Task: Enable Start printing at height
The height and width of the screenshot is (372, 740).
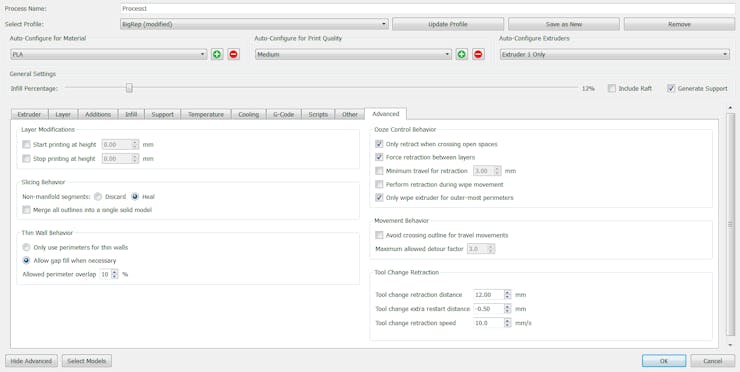Action: [x=26, y=144]
